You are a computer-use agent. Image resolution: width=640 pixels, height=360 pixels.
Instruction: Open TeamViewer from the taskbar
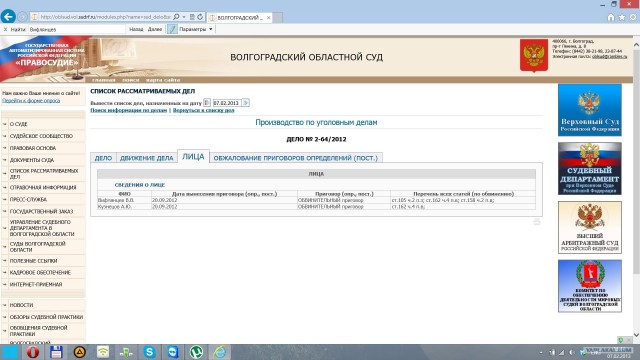point(173,352)
